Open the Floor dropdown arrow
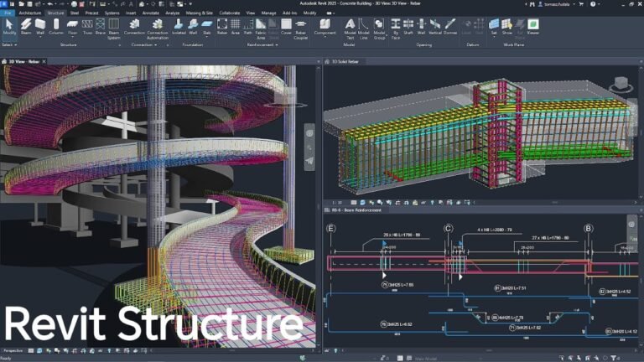 (72, 37)
